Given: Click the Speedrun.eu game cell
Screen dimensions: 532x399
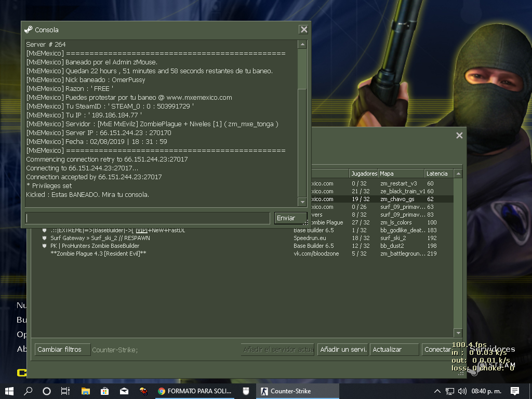Looking at the screenshot, I should 310,238.
